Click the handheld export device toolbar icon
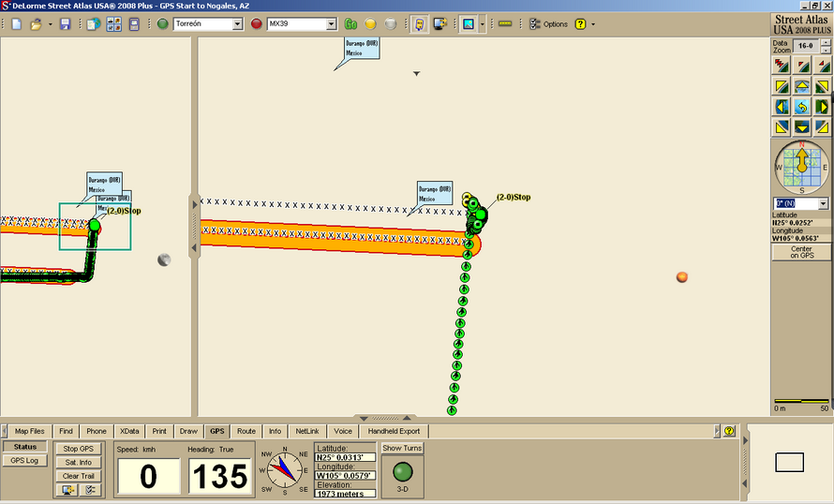The width and height of the screenshot is (834, 504). click(134, 24)
